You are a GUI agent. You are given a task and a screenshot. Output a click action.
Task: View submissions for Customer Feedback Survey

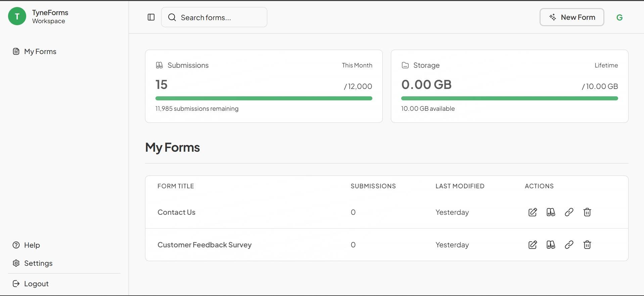point(551,245)
